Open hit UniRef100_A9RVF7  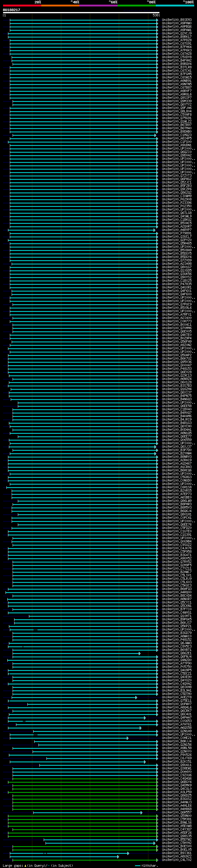[177, 91]
